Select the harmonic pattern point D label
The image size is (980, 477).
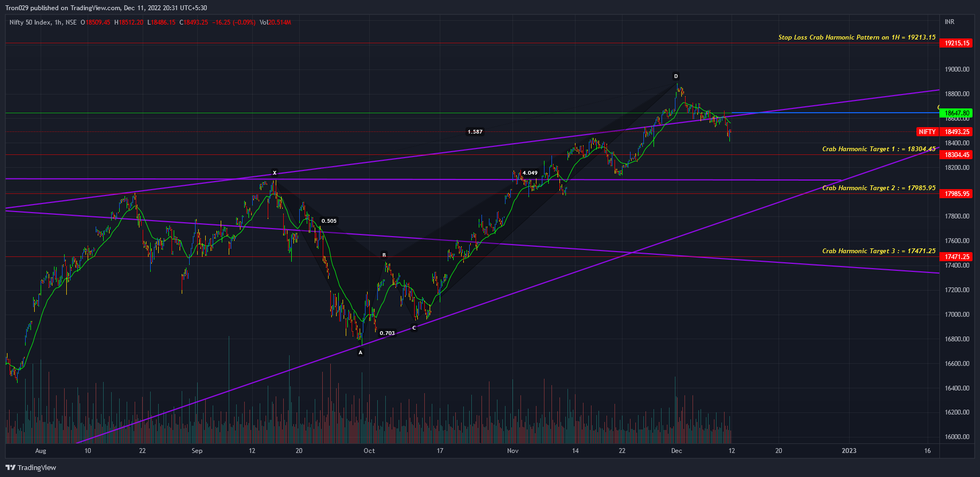click(676, 76)
